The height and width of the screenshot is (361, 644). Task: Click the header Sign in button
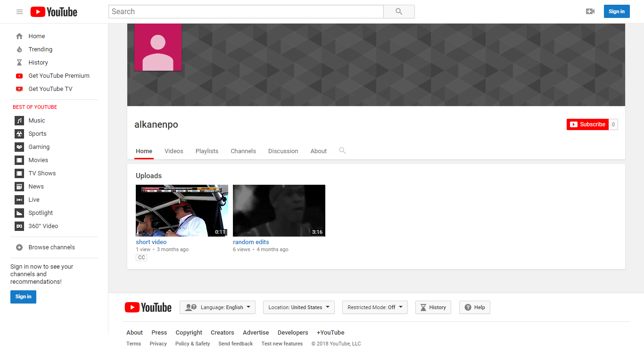click(x=617, y=12)
